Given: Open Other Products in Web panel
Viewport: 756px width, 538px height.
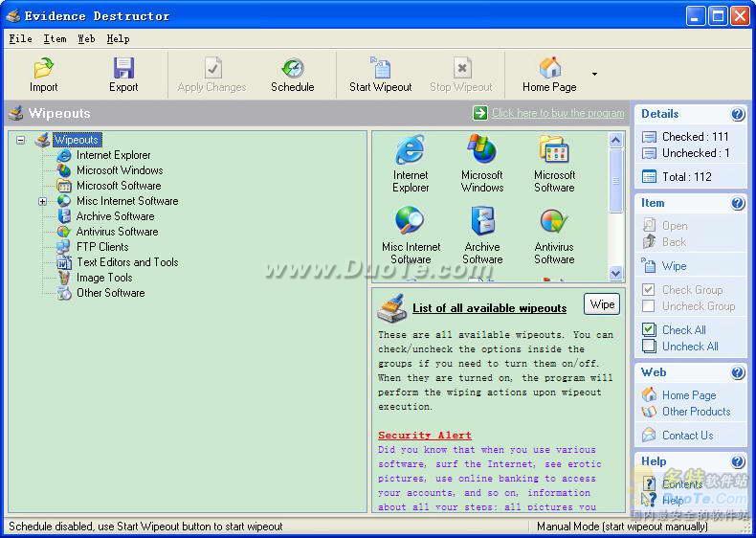Looking at the screenshot, I should 697,412.
